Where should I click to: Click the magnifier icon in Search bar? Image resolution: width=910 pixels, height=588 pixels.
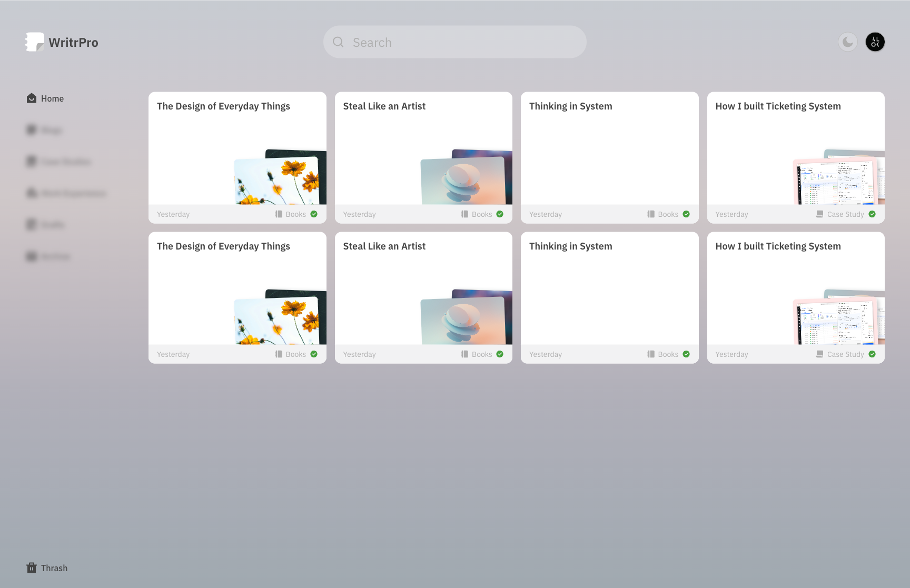(338, 42)
